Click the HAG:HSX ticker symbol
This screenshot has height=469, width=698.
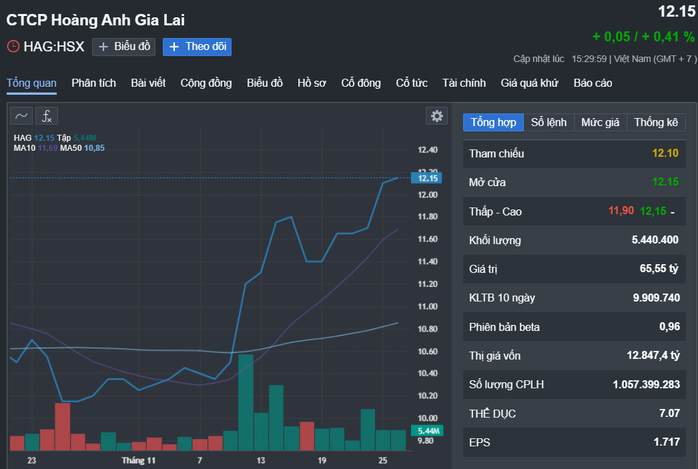click(54, 47)
